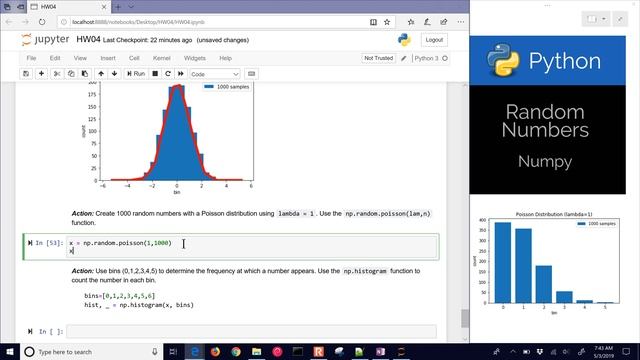Open Chrome from the taskbar
Screen dimensions: 640x360
pos(236,351)
